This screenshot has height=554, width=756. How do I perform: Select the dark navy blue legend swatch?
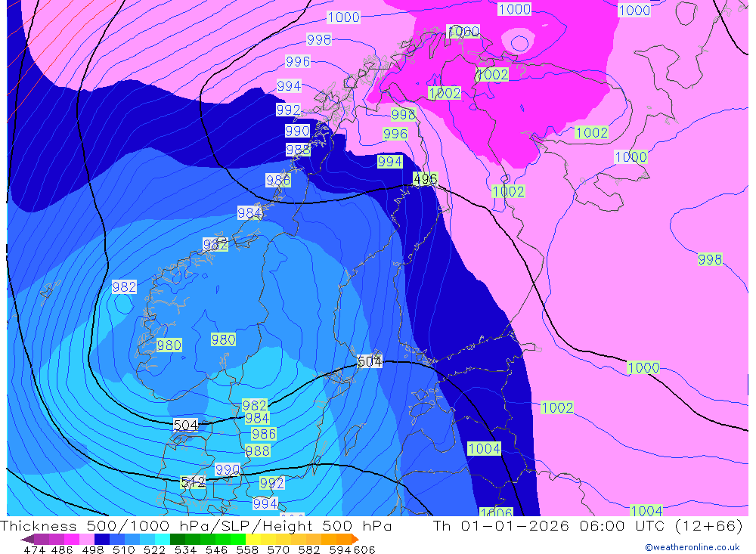[x=102, y=539]
